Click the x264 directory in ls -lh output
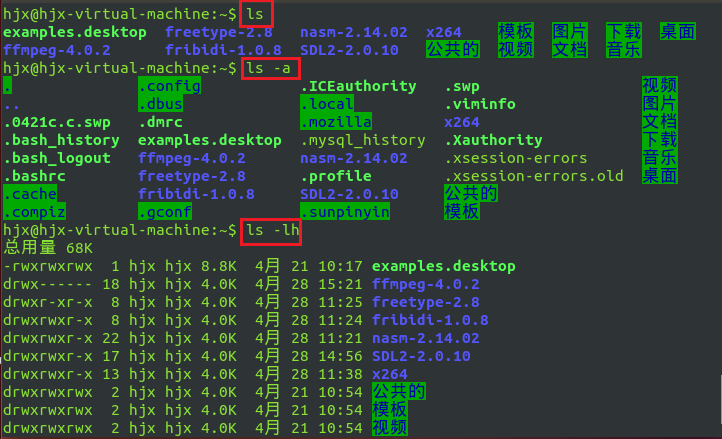Screen dimensions: 722x439 click(390, 374)
